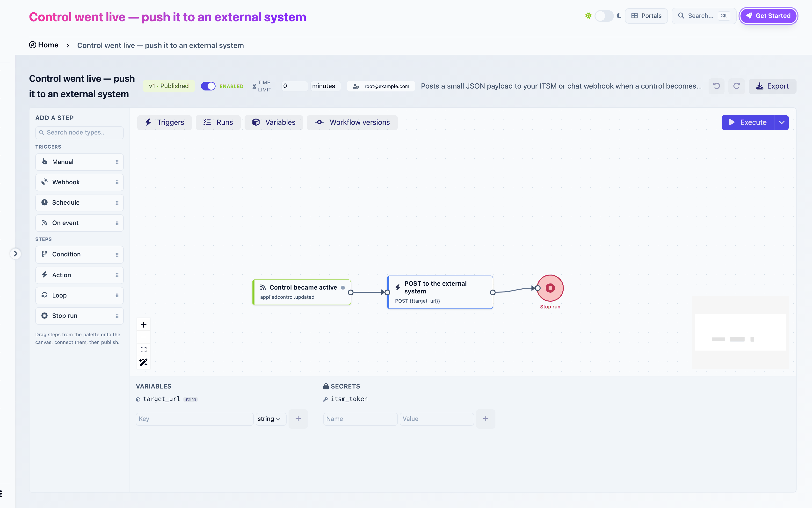812x508 pixels.
Task: Click the sun light-mode icon
Action: click(x=588, y=16)
